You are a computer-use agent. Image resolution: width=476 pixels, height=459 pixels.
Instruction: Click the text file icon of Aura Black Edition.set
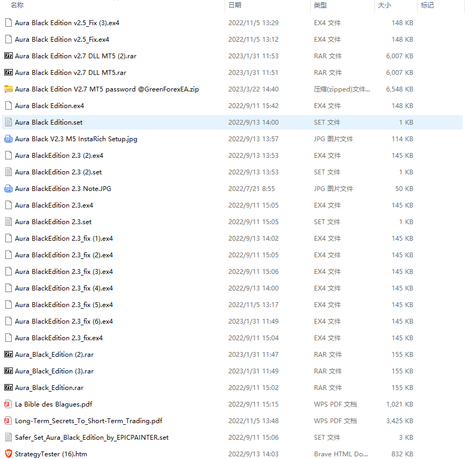9,123
